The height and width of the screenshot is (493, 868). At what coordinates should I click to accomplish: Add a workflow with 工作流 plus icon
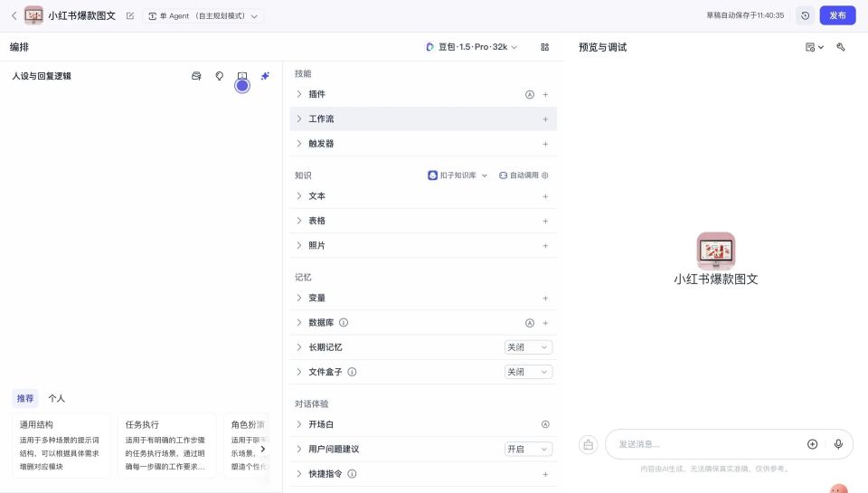click(545, 119)
